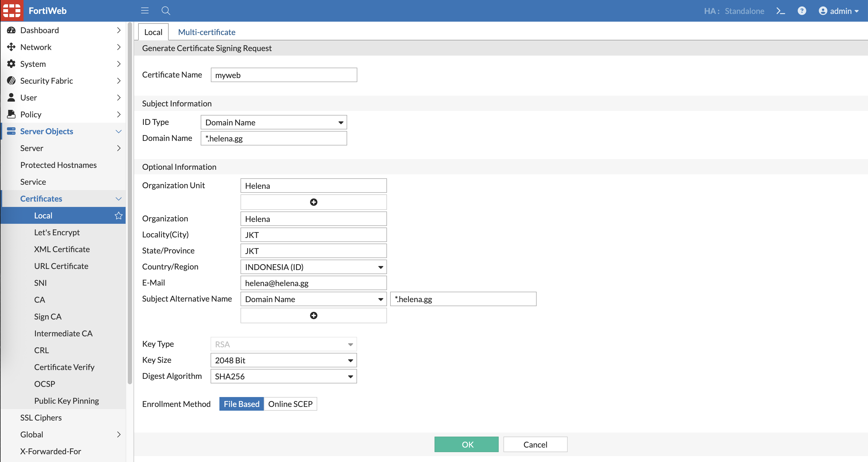Image resolution: width=868 pixels, height=462 pixels.
Task: Click the help question mark icon
Action: tap(802, 11)
